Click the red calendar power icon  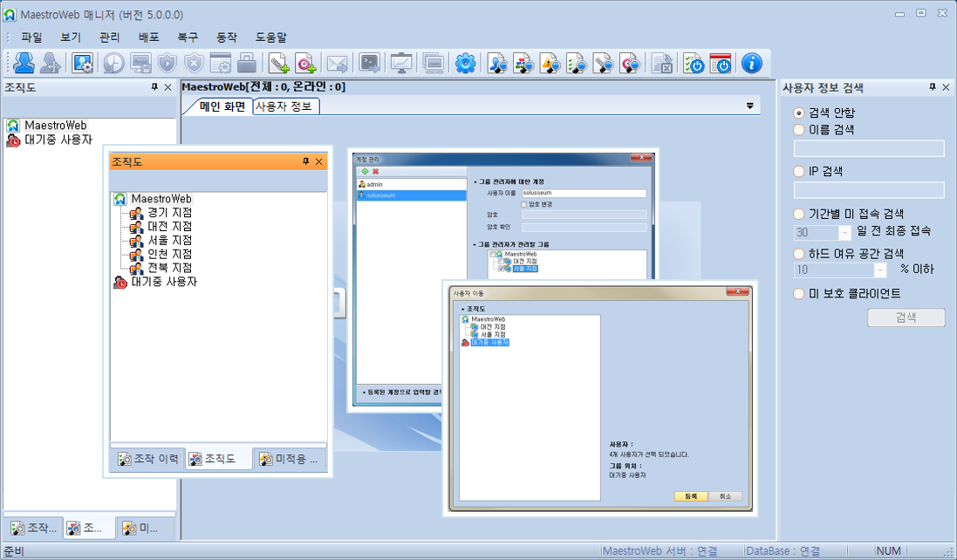tap(721, 63)
